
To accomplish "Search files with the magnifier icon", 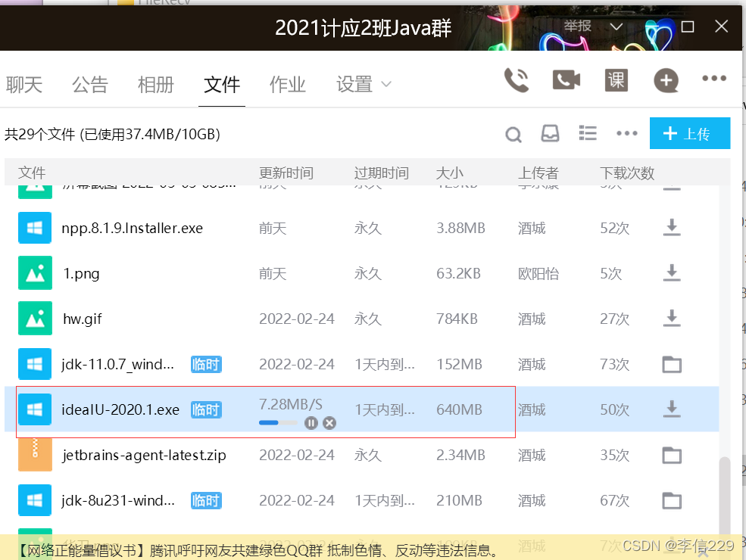I will pyautogui.click(x=513, y=135).
